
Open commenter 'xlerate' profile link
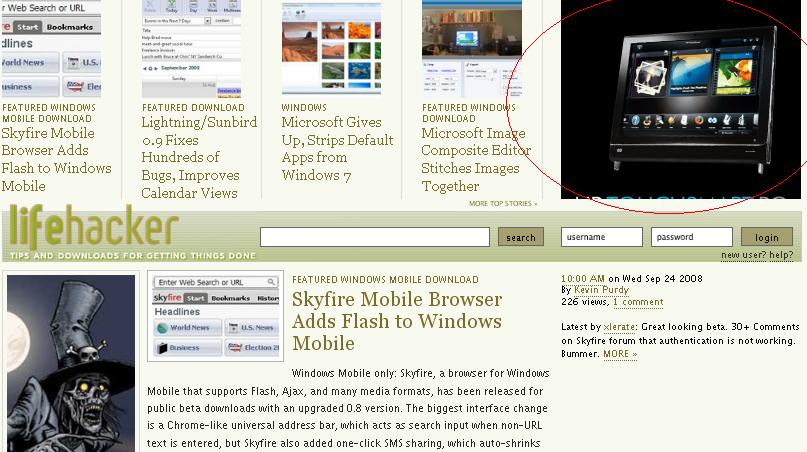coord(619,327)
